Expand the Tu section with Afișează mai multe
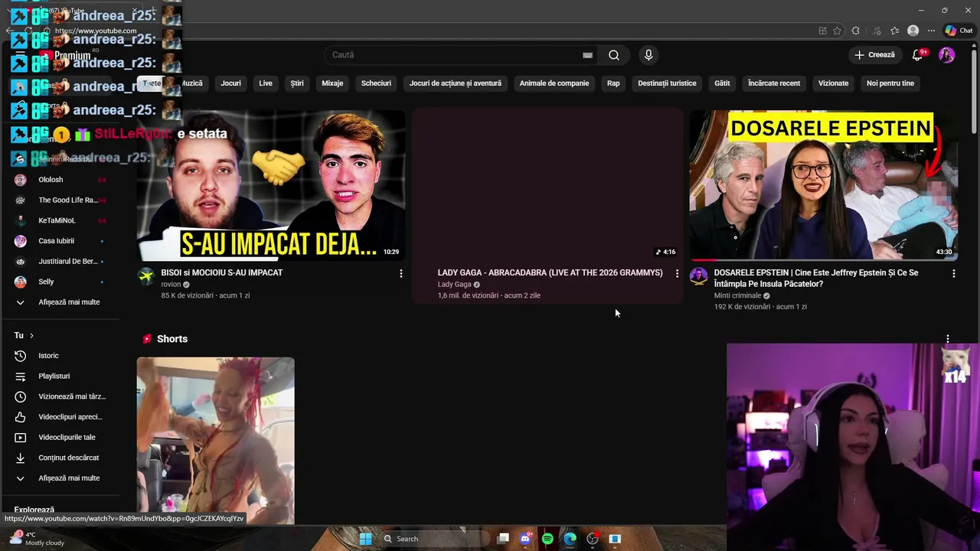980x551 pixels. point(59,478)
